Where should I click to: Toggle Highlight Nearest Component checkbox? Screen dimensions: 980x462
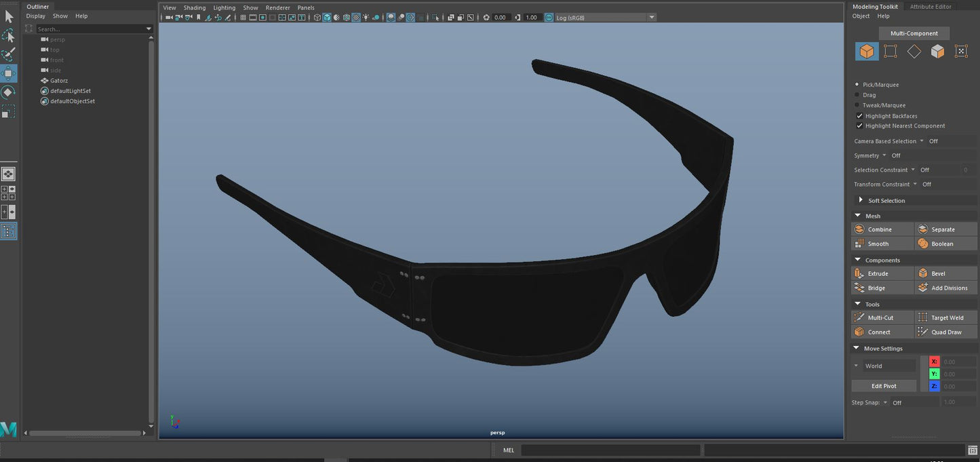859,126
